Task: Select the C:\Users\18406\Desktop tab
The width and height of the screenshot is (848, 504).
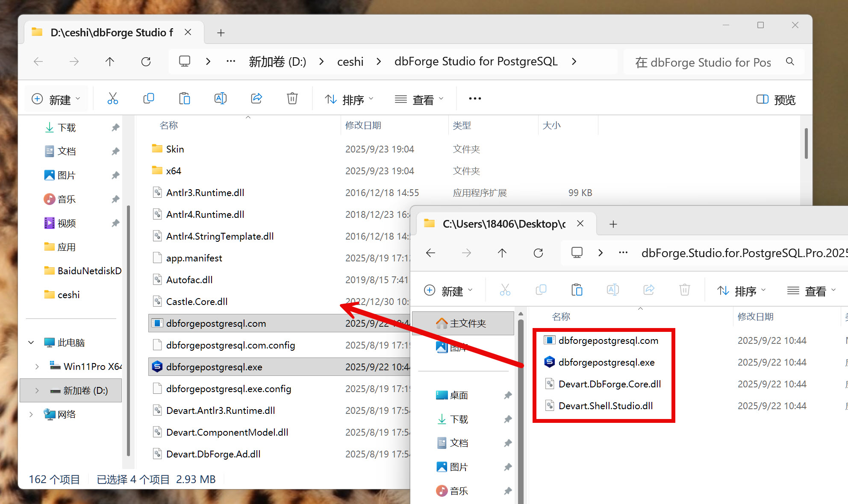Action: [x=503, y=224]
